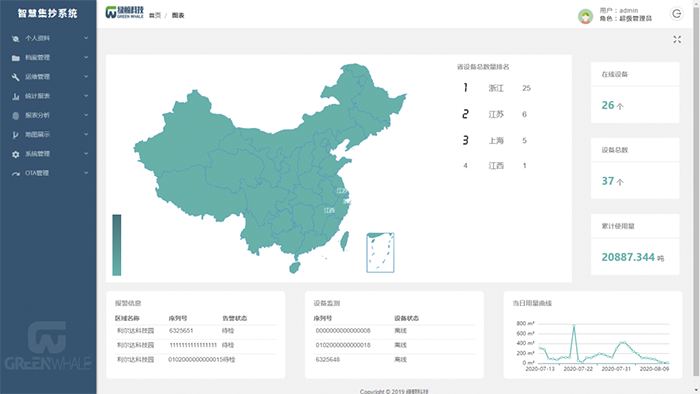This screenshot has height=394, width=700.
Task: Click rank 2 江苏 in ranking list
Action: (x=496, y=114)
